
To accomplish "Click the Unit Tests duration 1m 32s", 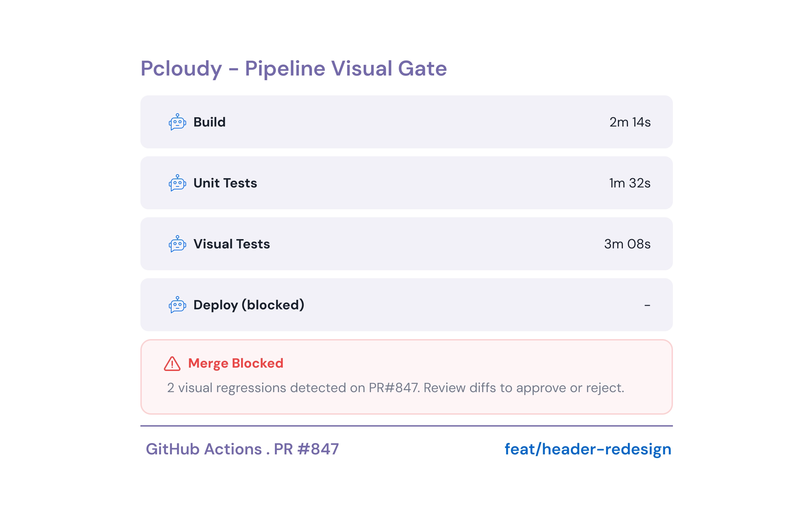I will tap(630, 183).
